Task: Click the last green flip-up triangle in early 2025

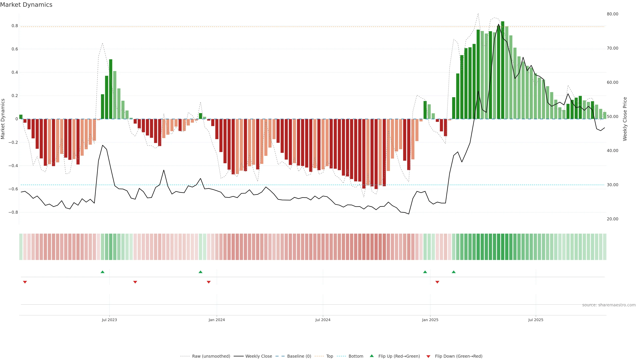Action: coord(454,272)
